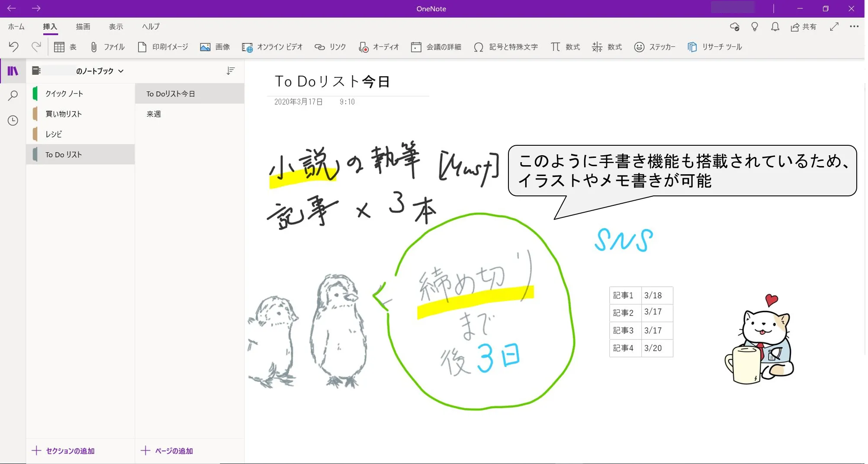
Task: Undo the last action
Action: point(14,47)
